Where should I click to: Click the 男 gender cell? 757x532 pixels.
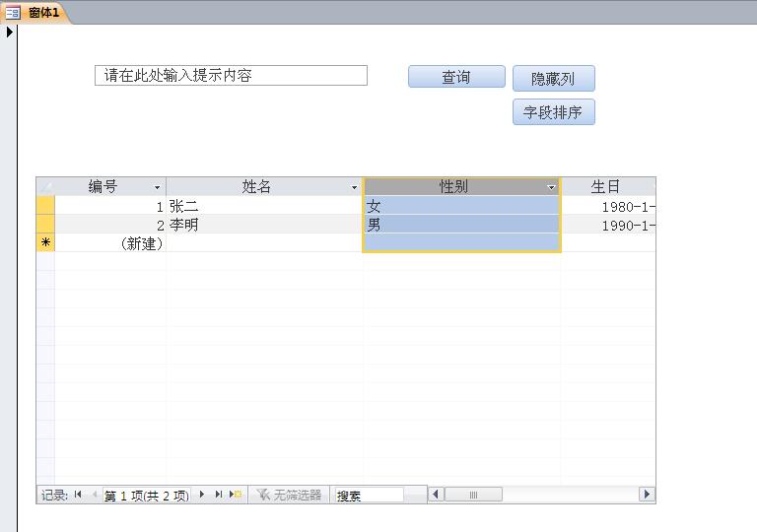click(x=461, y=225)
